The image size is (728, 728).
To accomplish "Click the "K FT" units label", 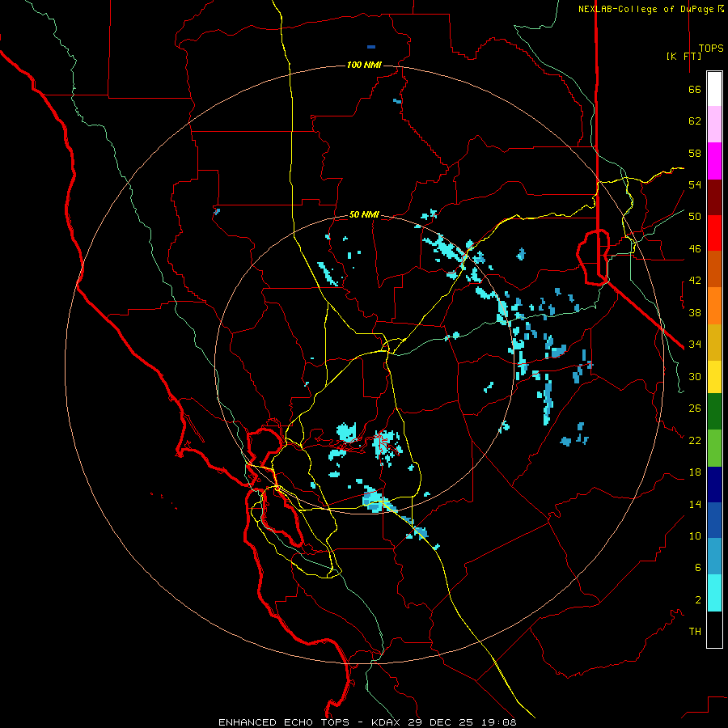I will (x=684, y=56).
